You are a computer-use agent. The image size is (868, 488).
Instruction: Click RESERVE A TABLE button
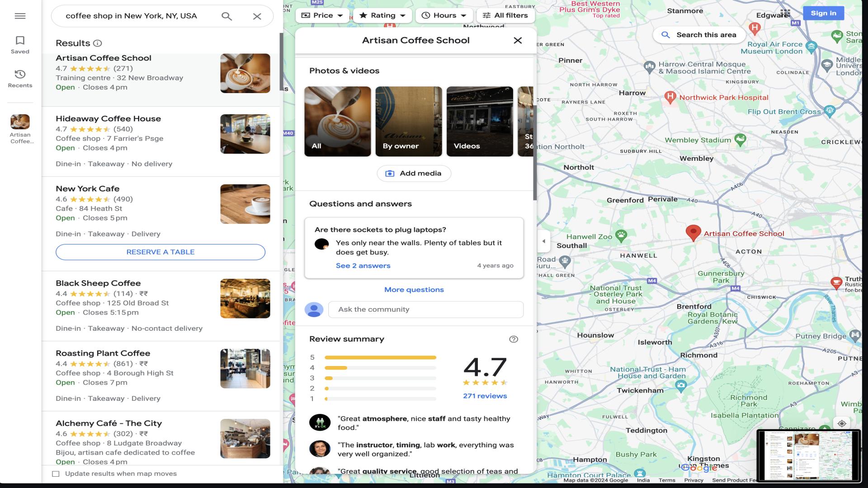[x=160, y=252]
